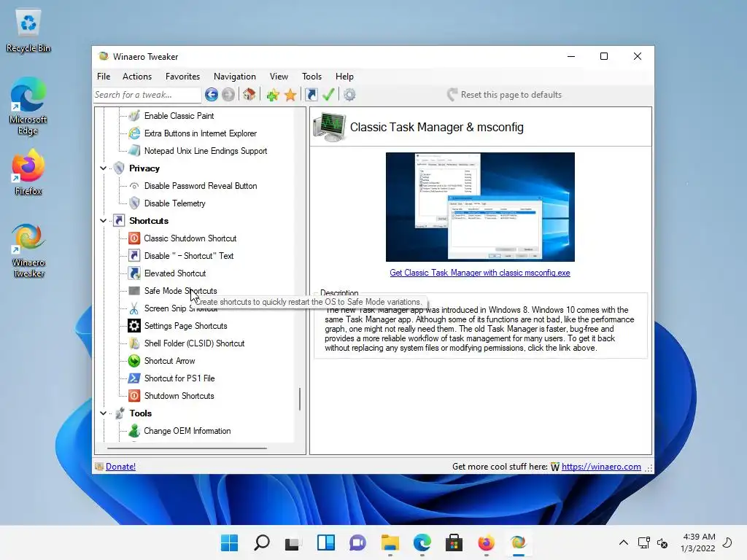Open the Favorites menu
The image size is (747, 560).
(182, 76)
